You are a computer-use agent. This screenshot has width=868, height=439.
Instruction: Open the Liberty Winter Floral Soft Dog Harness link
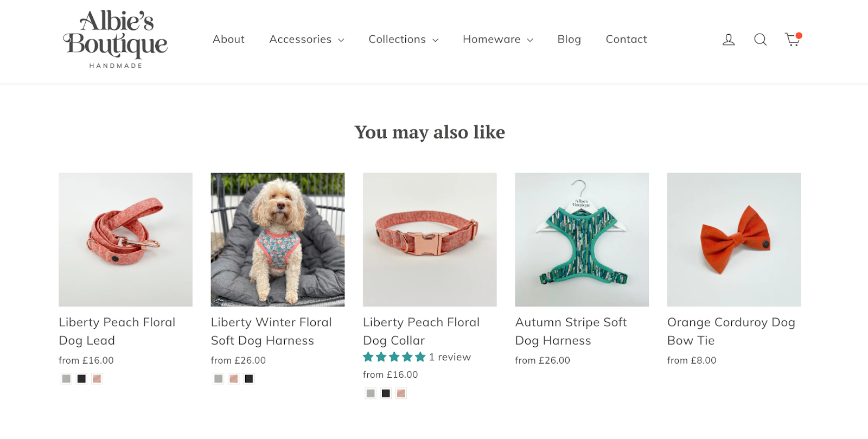click(271, 331)
